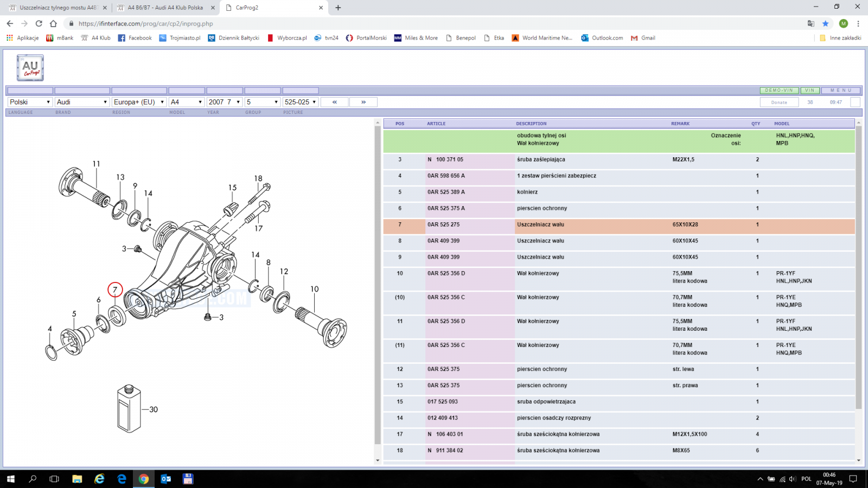Open Task View on the taskbar
The height and width of the screenshot is (488, 868).
coord(54,479)
